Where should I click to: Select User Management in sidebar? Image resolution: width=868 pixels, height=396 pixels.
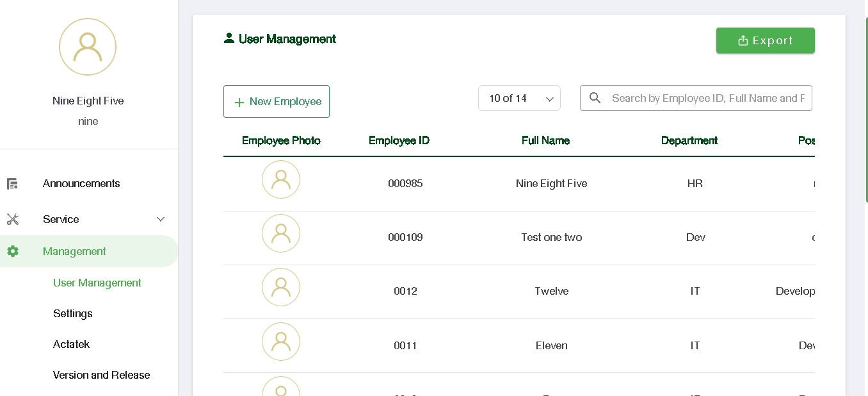97,283
